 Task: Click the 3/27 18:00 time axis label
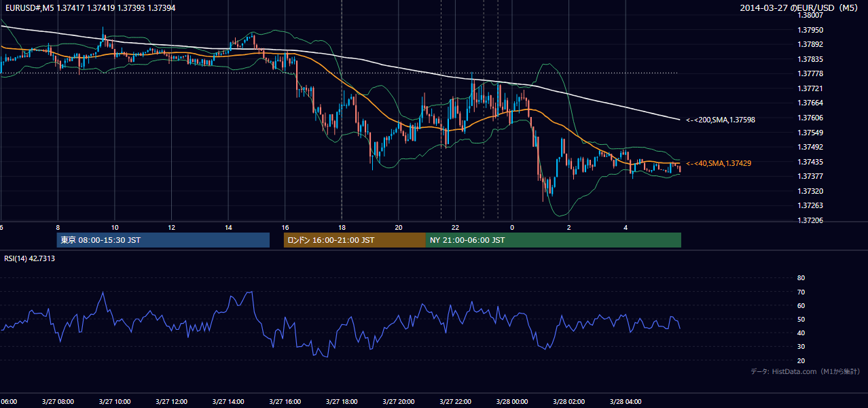[342, 401]
